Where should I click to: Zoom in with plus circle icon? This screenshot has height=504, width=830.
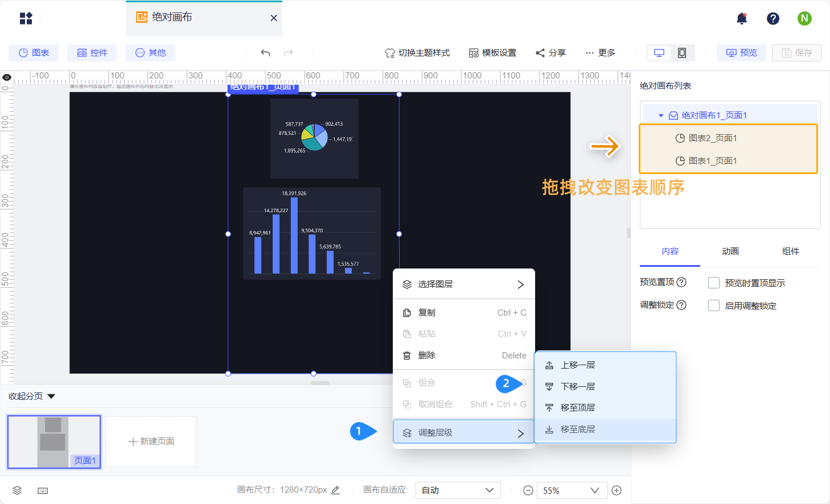click(x=617, y=490)
